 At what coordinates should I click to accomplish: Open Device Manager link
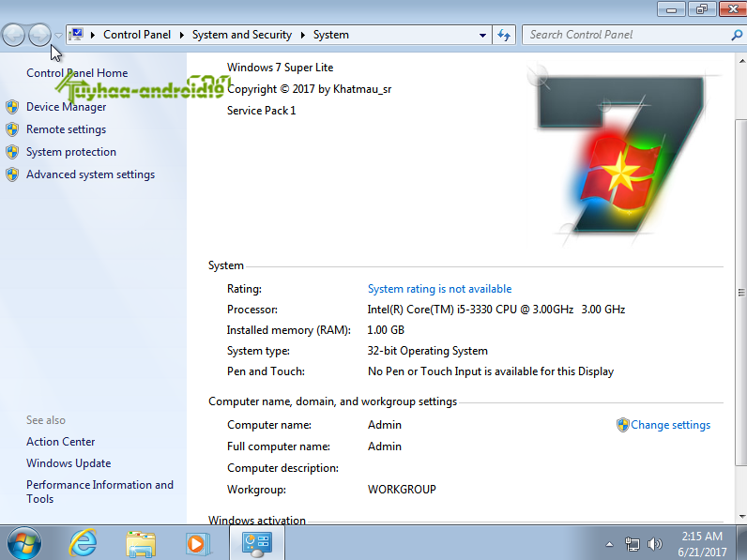click(x=67, y=107)
